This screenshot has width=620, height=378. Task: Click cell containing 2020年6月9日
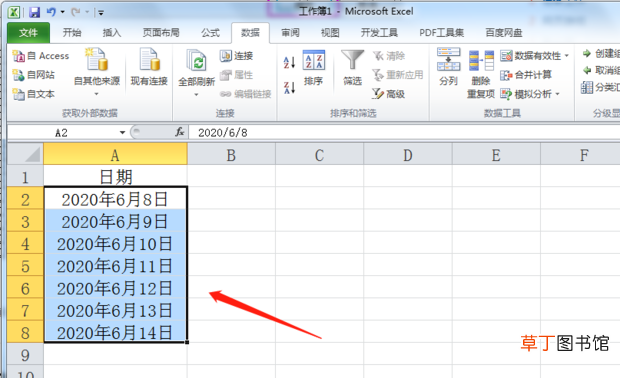click(x=115, y=221)
